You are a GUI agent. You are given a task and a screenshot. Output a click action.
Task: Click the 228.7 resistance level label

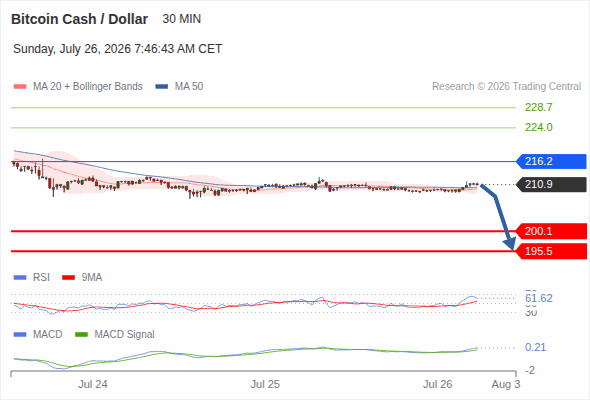539,108
